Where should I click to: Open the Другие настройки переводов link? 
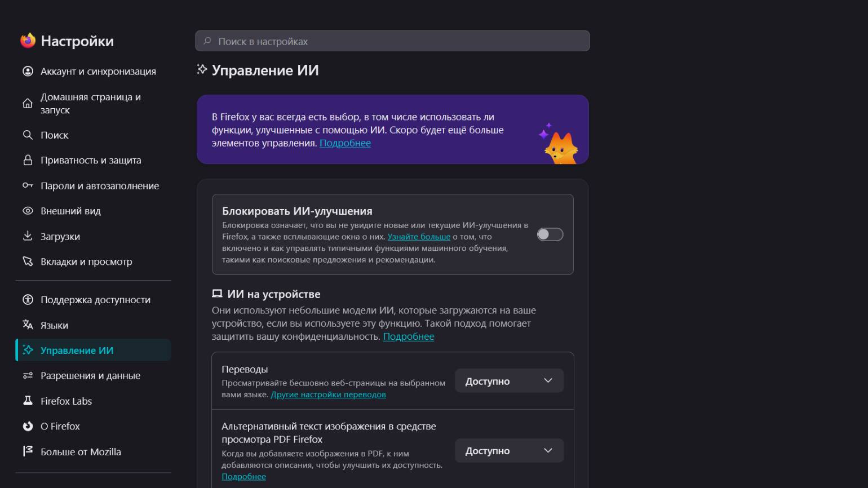328,394
